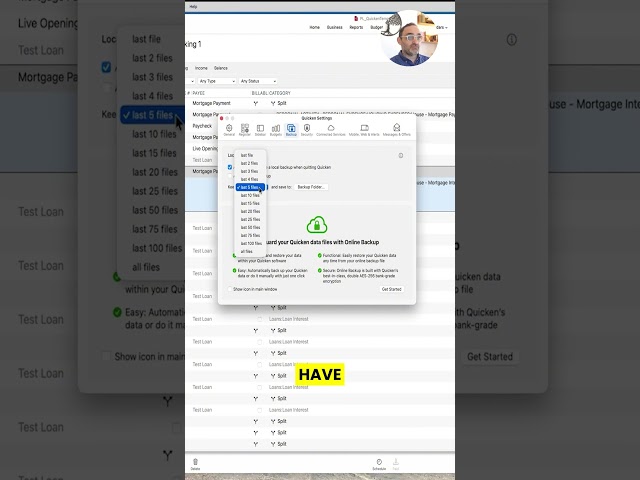The height and width of the screenshot is (480, 640).
Task: Open the Mobile, Web & Alerts icon
Action: [x=364, y=130]
